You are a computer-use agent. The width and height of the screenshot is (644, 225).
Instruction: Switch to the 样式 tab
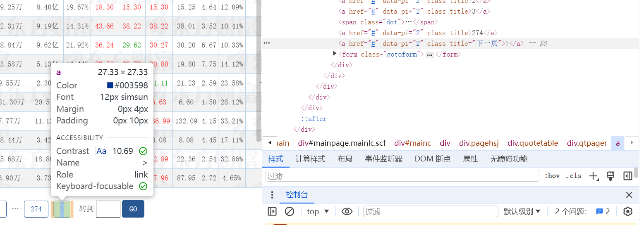coord(275,159)
